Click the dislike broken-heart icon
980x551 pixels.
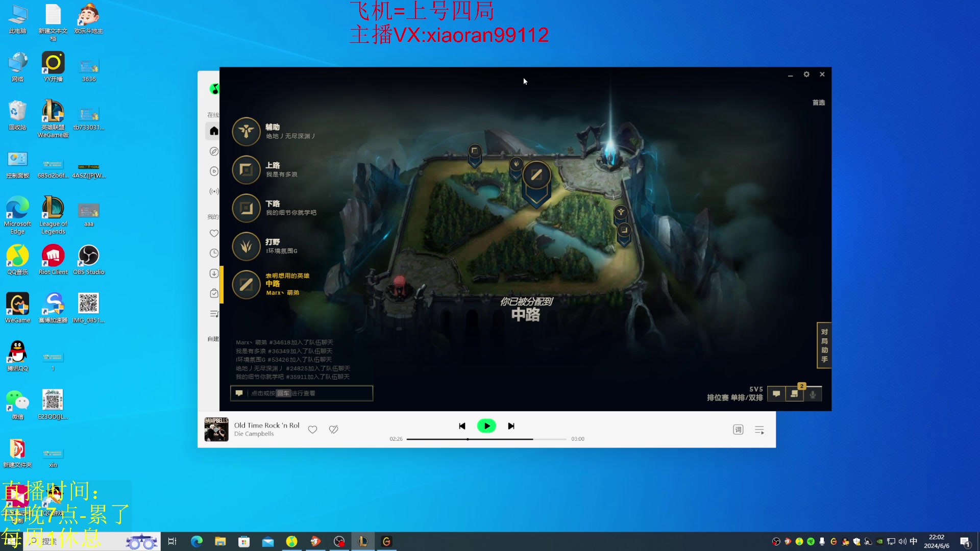(334, 430)
